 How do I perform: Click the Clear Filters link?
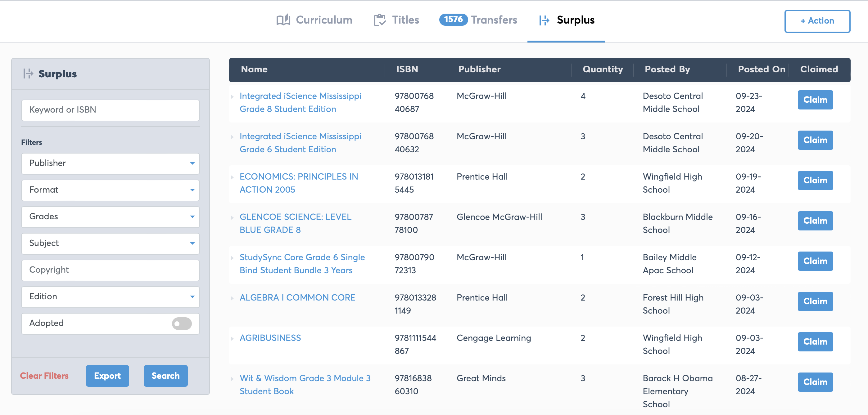(x=44, y=376)
